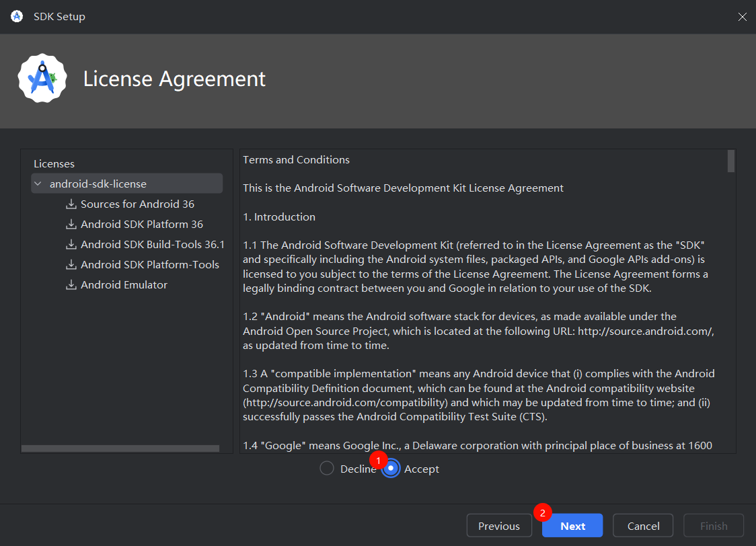Image resolution: width=756 pixels, height=546 pixels.
Task: Click download icon beside Sources for Android 36
Action: click(71, 204)
